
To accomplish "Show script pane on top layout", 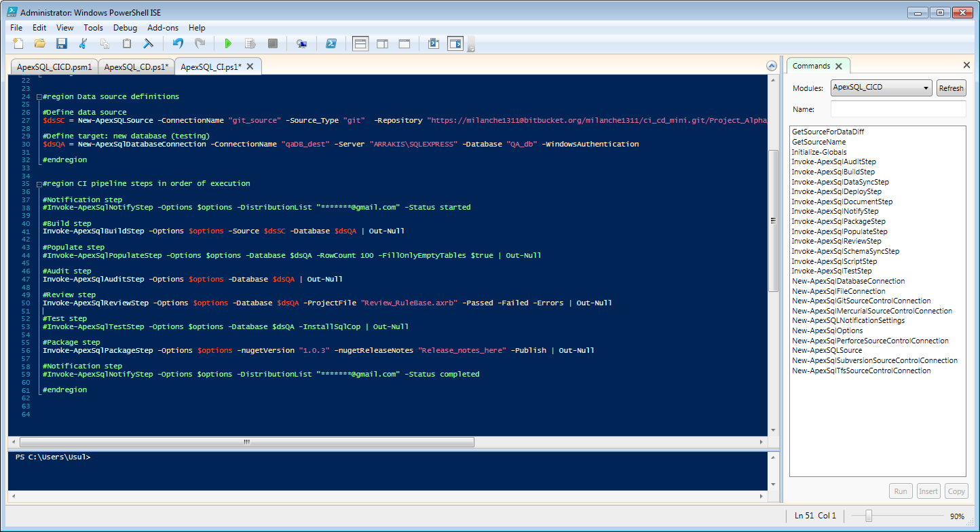I will (360, 43).
